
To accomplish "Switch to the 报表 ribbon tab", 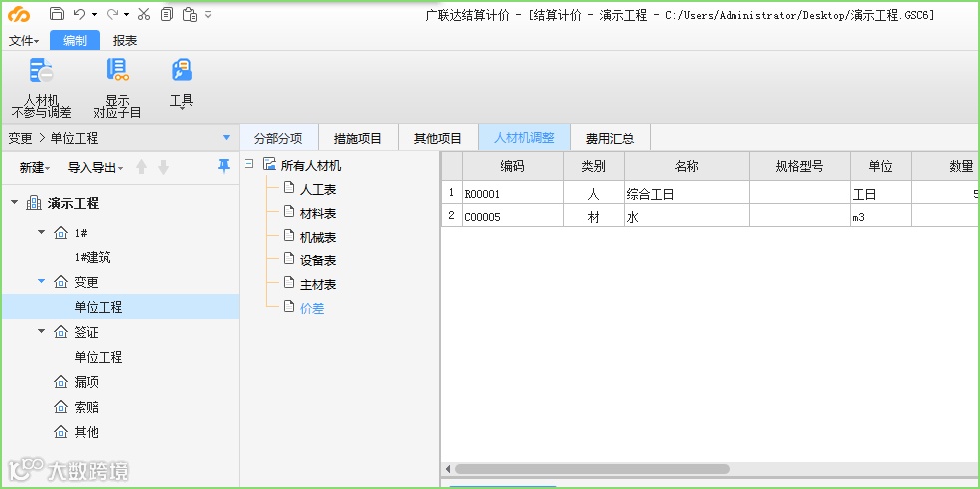I will [125, 41].
